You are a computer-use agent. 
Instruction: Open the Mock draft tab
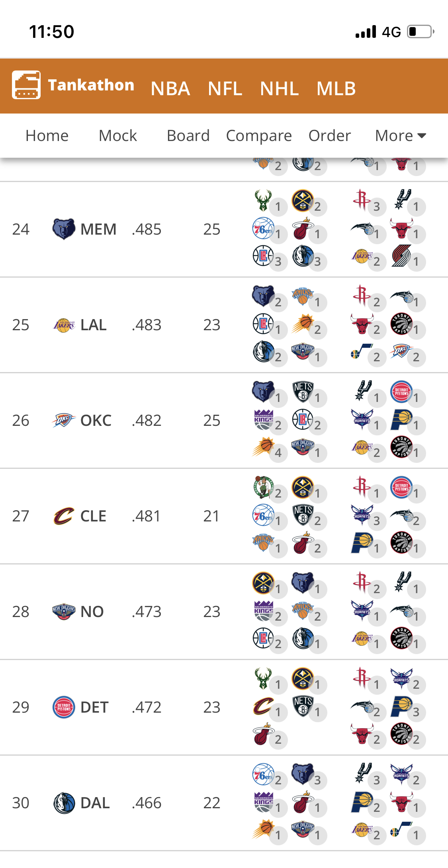coord(118,136)
